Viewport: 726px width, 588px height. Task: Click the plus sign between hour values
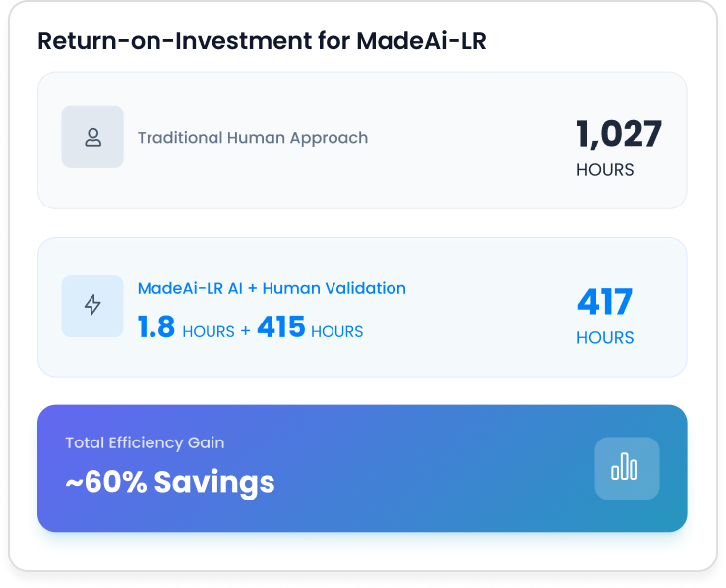[245, 331]
